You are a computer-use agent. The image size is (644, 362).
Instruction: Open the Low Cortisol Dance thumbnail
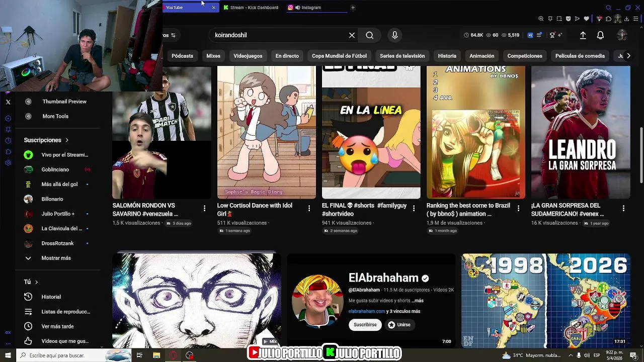click(x=267, y=132)
